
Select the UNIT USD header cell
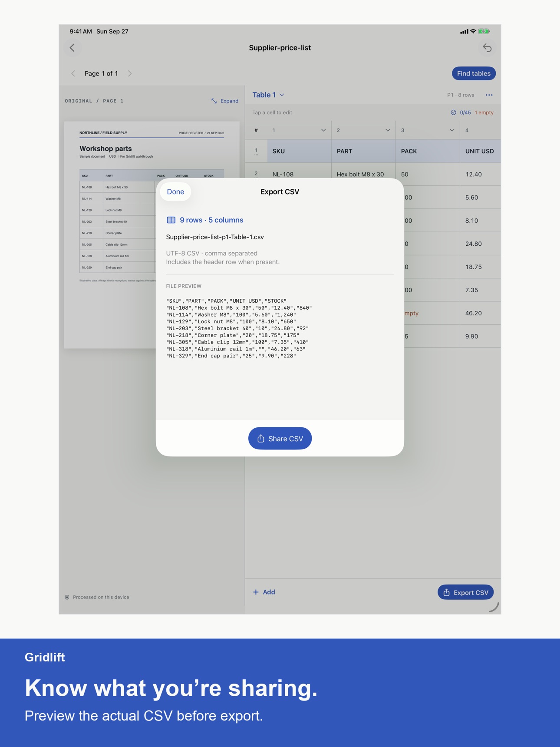pyautogui.click(x=480, y=151)
